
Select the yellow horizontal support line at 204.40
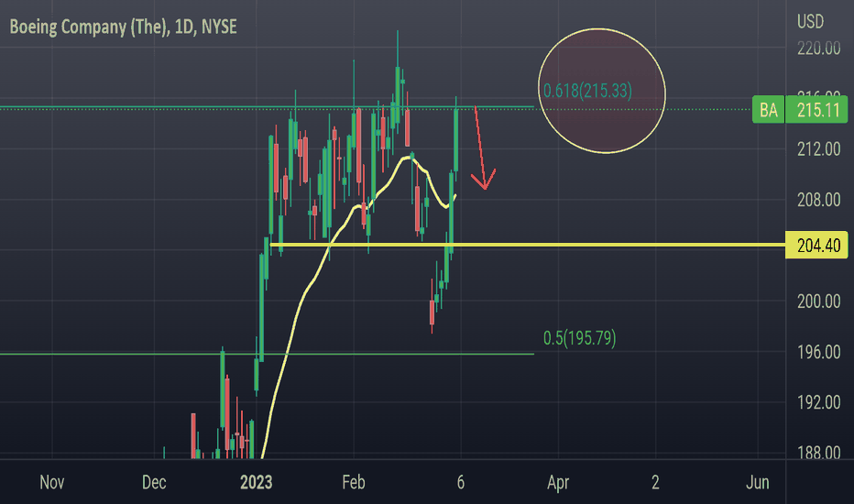[527, 245]
